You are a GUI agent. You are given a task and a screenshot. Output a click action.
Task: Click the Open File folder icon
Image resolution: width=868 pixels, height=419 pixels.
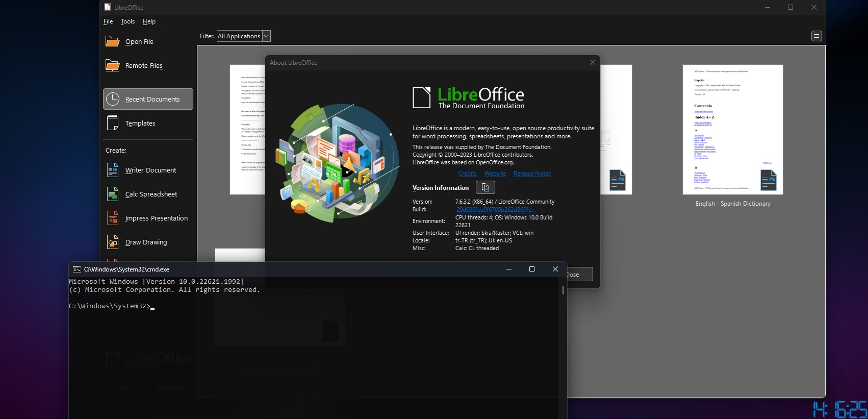tap(112, 41)
